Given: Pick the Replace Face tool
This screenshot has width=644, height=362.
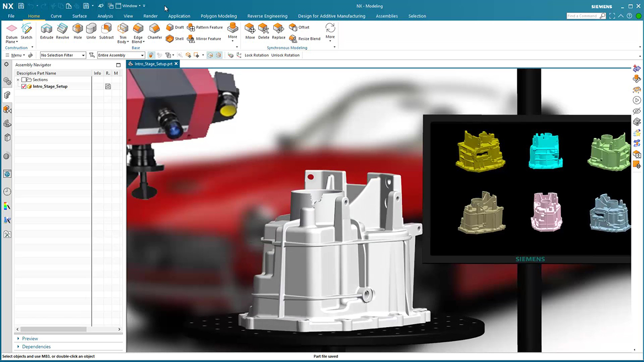Looking at the screenshot, I should (x=278, y=31).
